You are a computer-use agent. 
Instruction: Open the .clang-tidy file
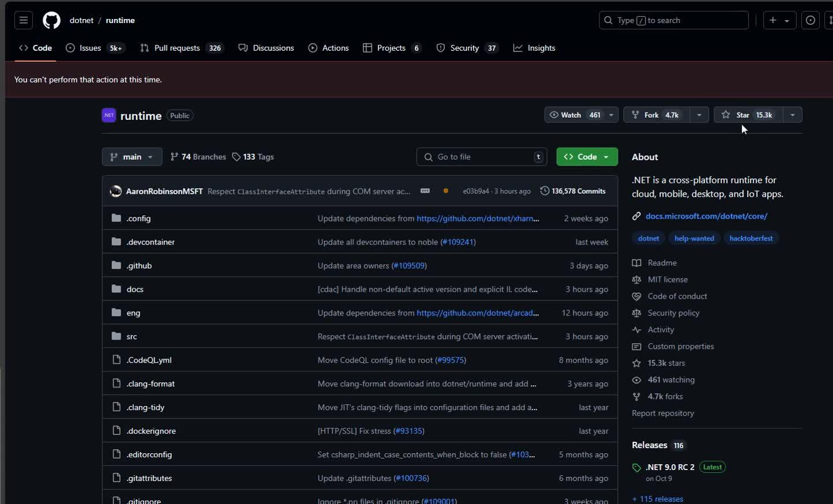(x=145, y=408)
